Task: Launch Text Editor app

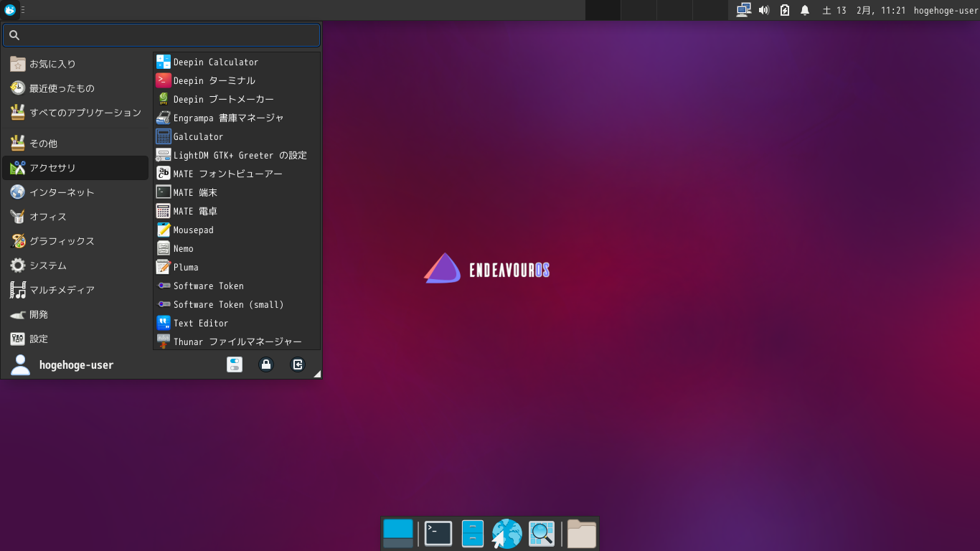Action: (237, 324)
